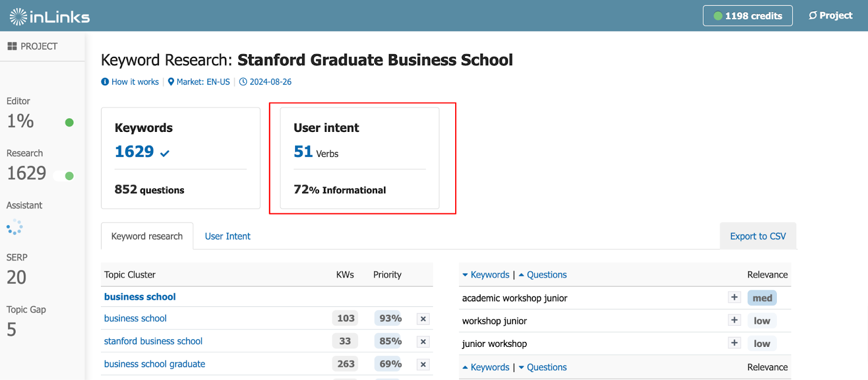Switch to the Keyword research tab
Viewport: 868px width, 380px height.
click(x=147, y=236)
